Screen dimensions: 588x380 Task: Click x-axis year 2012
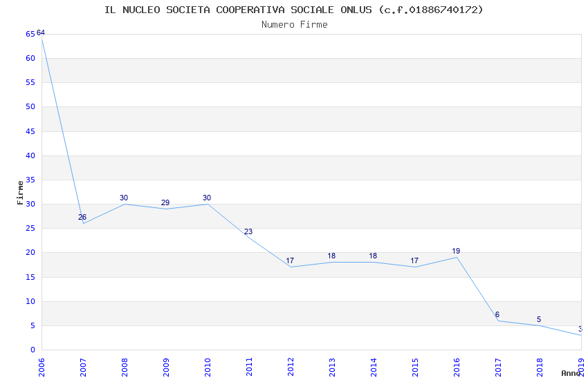click(x=291, y=368)
